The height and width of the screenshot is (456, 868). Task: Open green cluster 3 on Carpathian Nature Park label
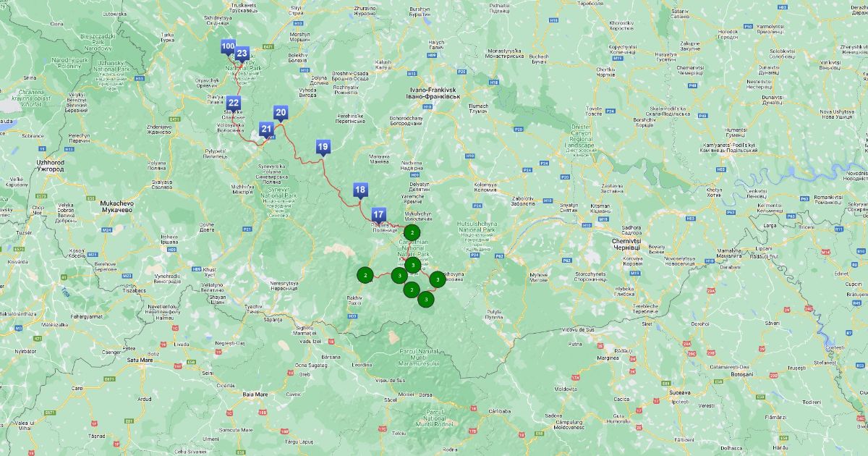pos(412,266)
